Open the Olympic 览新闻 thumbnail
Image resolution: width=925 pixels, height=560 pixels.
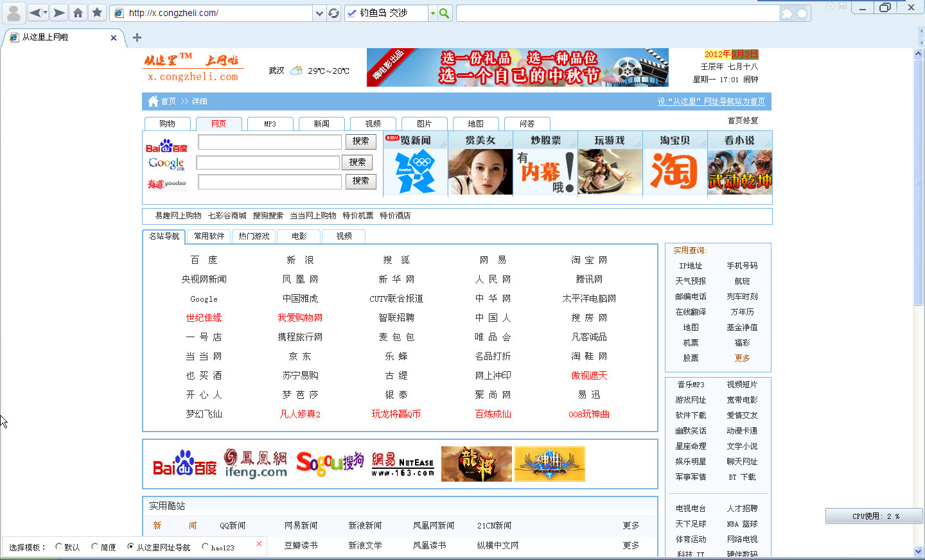[x=416, y=171]
